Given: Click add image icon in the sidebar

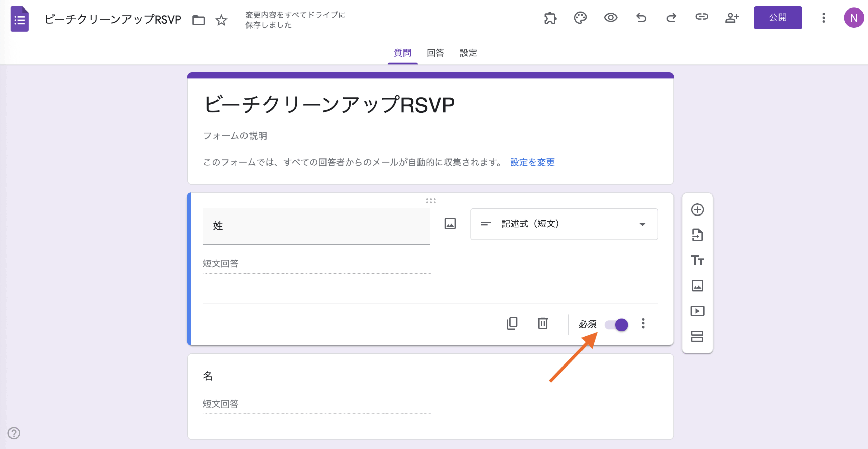Looking at the screenshot, I should [x=697, y=286].
